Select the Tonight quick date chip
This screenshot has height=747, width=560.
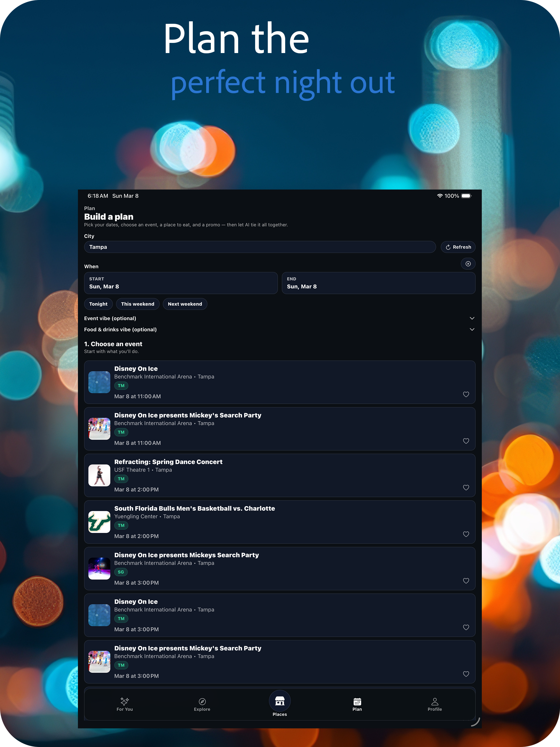(x=98, y=304)
